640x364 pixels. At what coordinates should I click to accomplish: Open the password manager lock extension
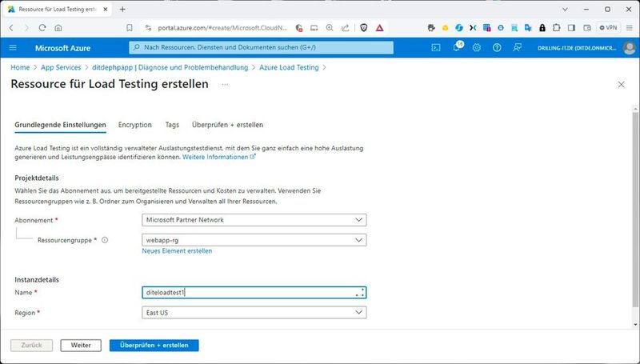point(542,28)
